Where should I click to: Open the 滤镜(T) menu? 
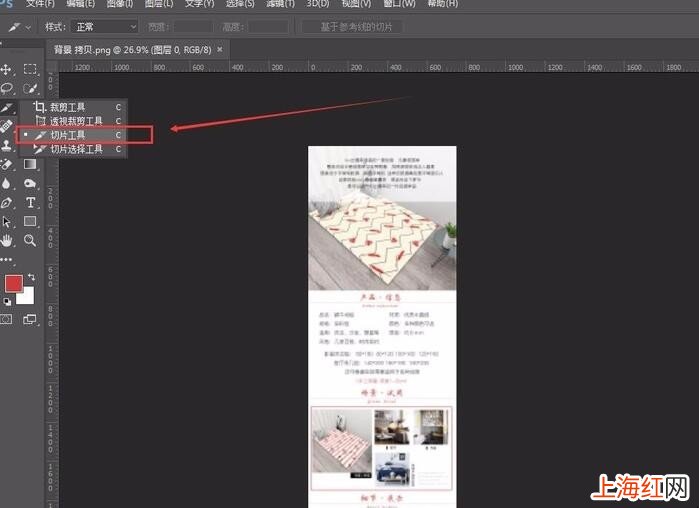point(280,4)
